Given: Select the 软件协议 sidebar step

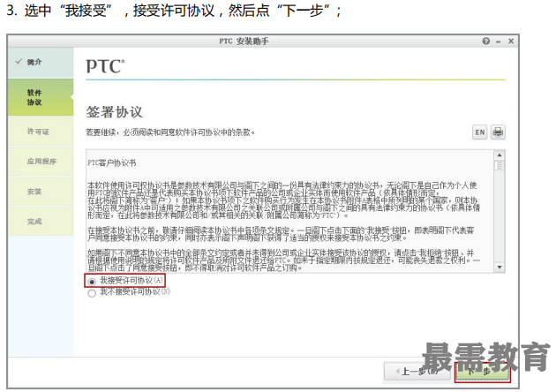Looking at the screenshot, I should [41, 97].
